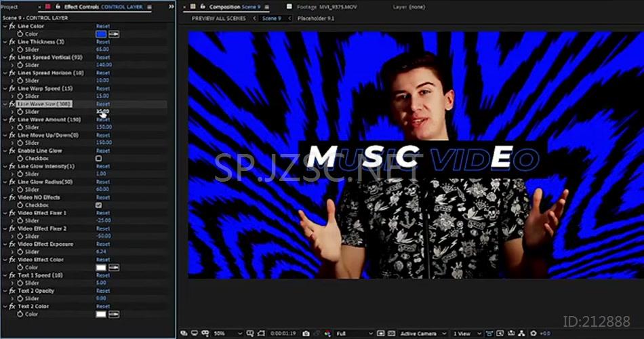
Task: Toggle the Transparency Grid icon
Action: [x=391, y=334]
